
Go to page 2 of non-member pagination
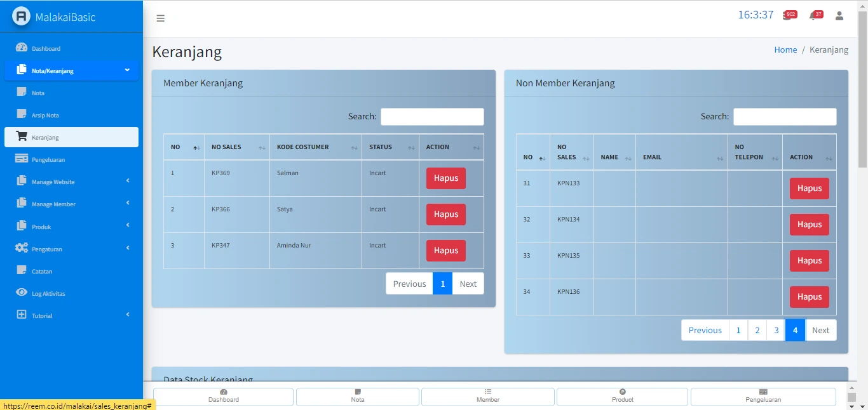757,330
